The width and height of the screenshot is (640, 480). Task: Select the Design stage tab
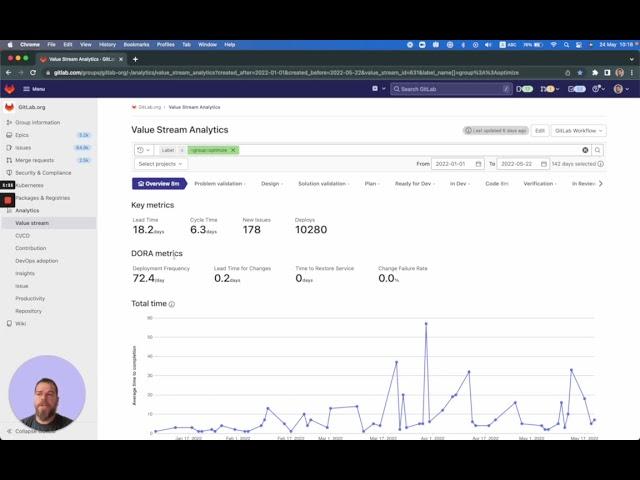[272, 184]
